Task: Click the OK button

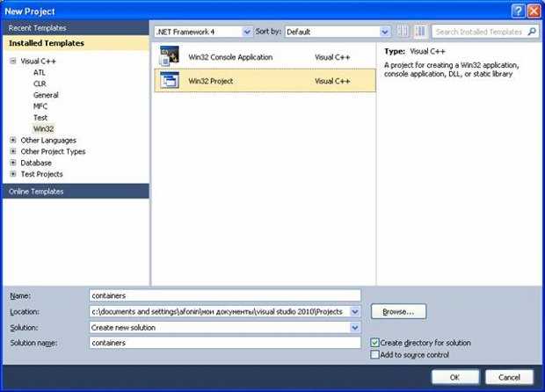Action: (x=455, y=377)
